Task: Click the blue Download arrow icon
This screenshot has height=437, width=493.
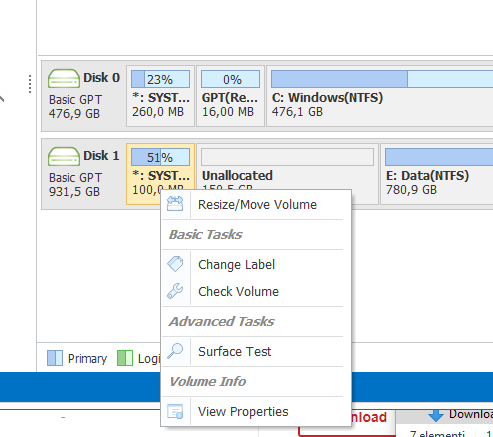Action: tap(436, 415)
